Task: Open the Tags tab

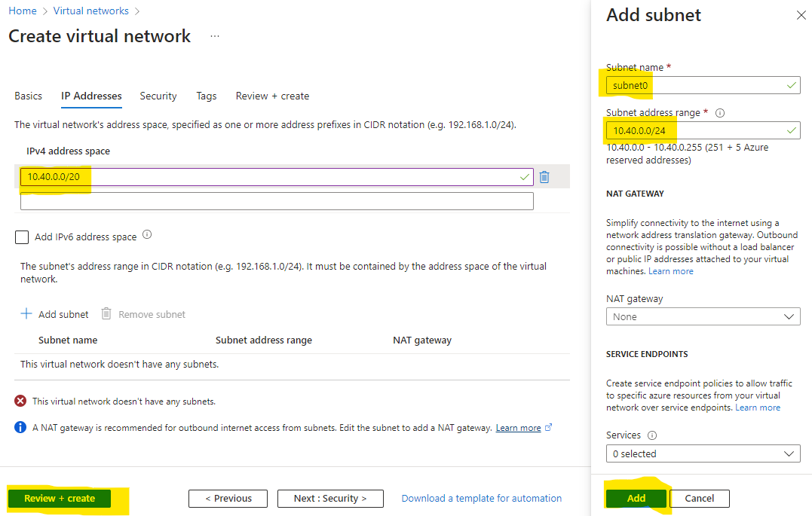Action: click(206, 96)
